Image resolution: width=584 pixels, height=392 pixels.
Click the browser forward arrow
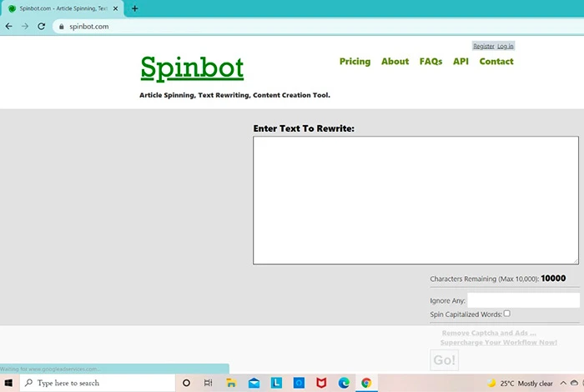(x=25, y=27)
